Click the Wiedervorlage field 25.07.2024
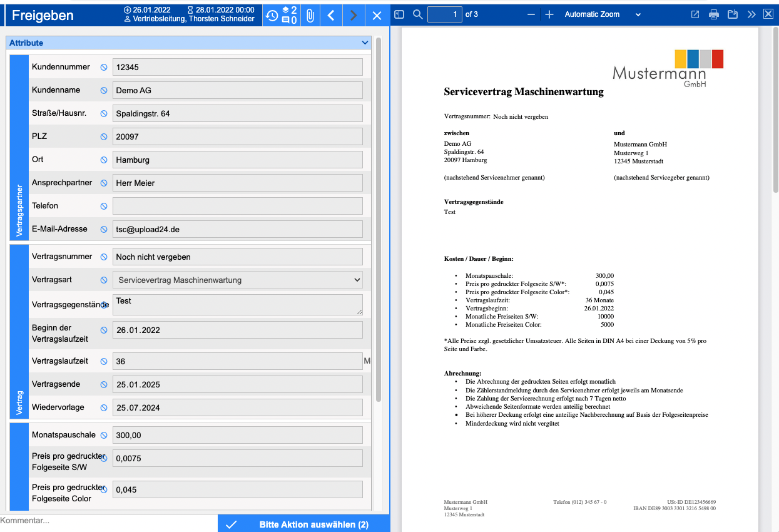The height and width of the screenshot is (532, 779). (238, 407)
